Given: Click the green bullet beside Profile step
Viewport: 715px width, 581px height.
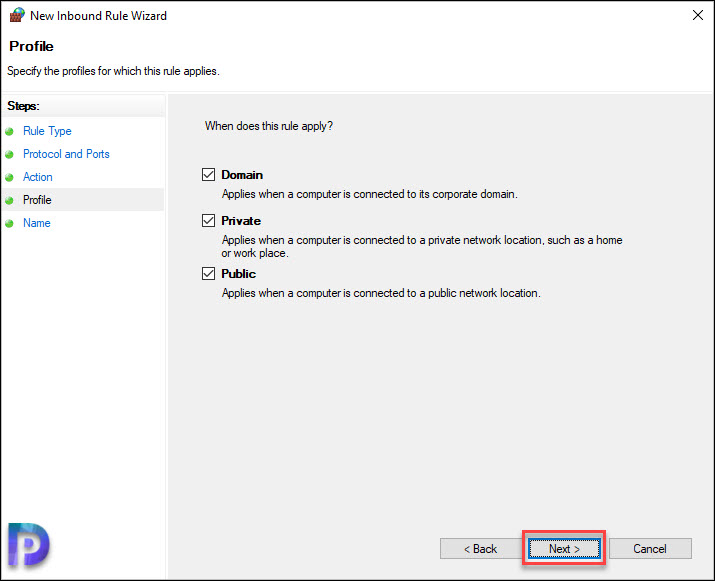Looking at the screenshot, I should coord(10,200).
